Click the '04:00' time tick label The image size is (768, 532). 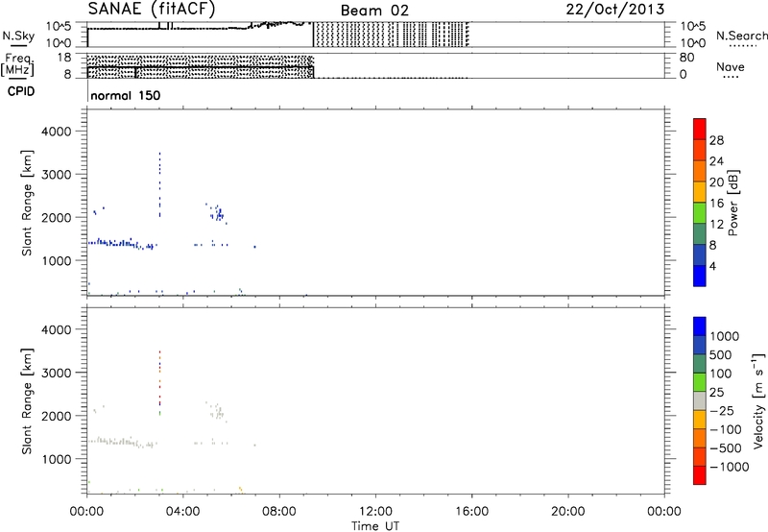coord(182,512)
